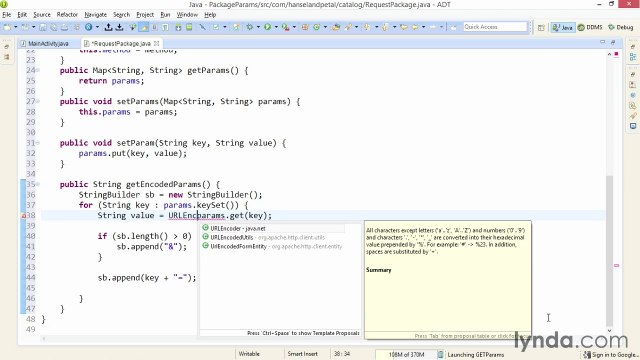Switch to the MainActivity.java tab
Viewport: 640px width, 360px height.
pyautogui.click(x=48, y=43)
